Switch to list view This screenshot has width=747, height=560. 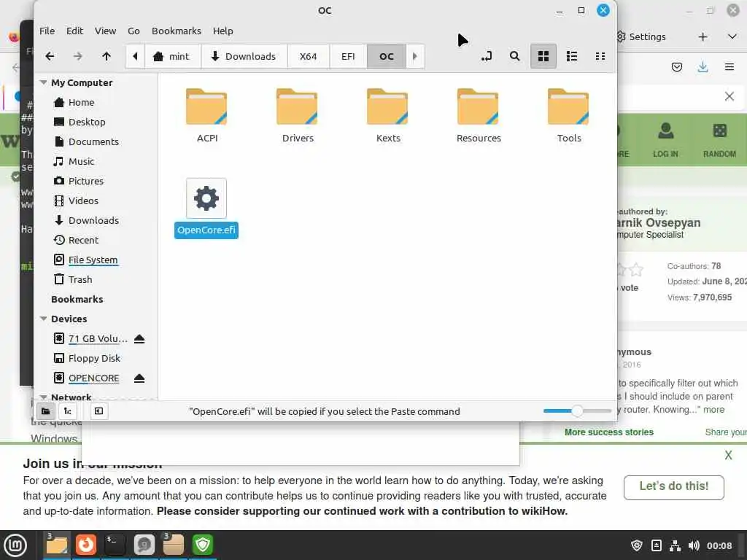572,56
